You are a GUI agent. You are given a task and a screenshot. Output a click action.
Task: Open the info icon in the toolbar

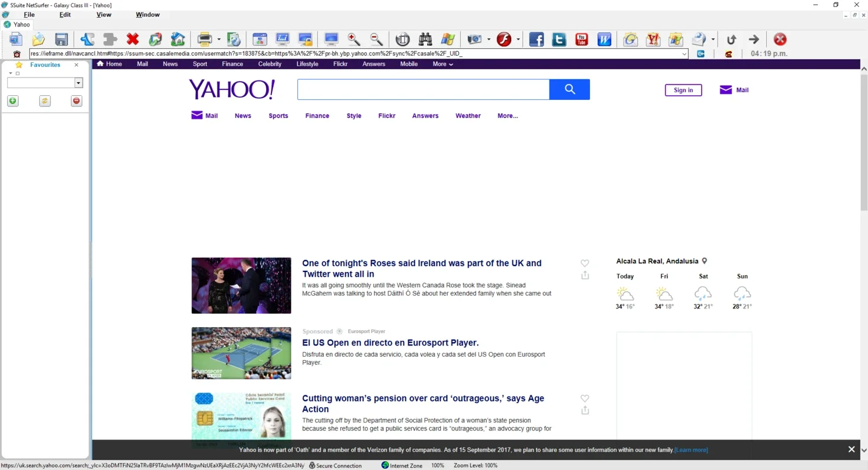coord(403,39)
